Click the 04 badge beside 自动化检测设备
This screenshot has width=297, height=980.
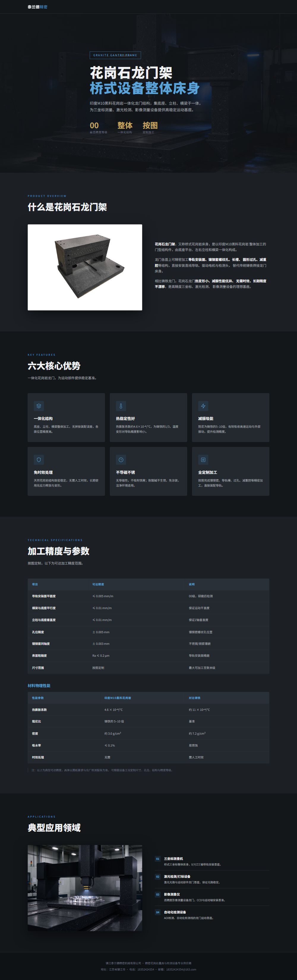point(158,912)
